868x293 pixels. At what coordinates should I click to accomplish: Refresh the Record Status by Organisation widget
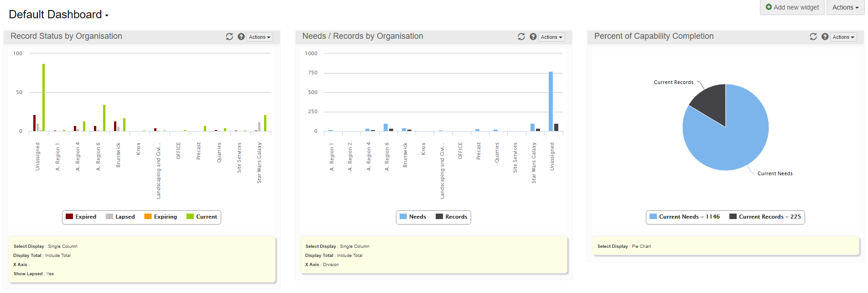tap(229, 37)
